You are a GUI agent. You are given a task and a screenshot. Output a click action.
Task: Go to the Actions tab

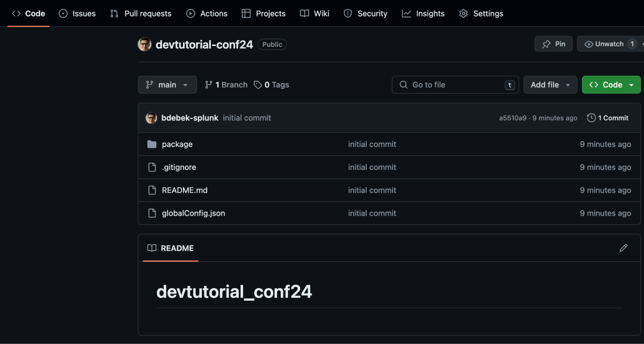tap(207, 14)
